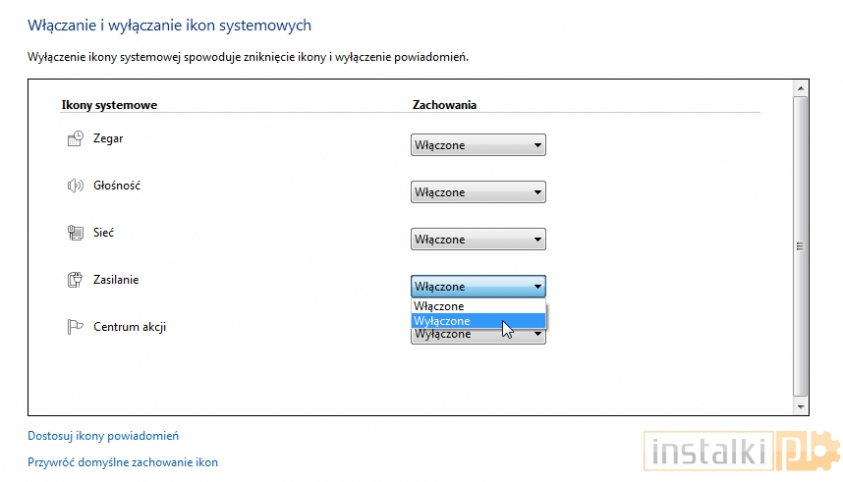Click the Centrum akcji row label
Image resolution: width=843 pixels, height=482 pixels.
[129, 327]
